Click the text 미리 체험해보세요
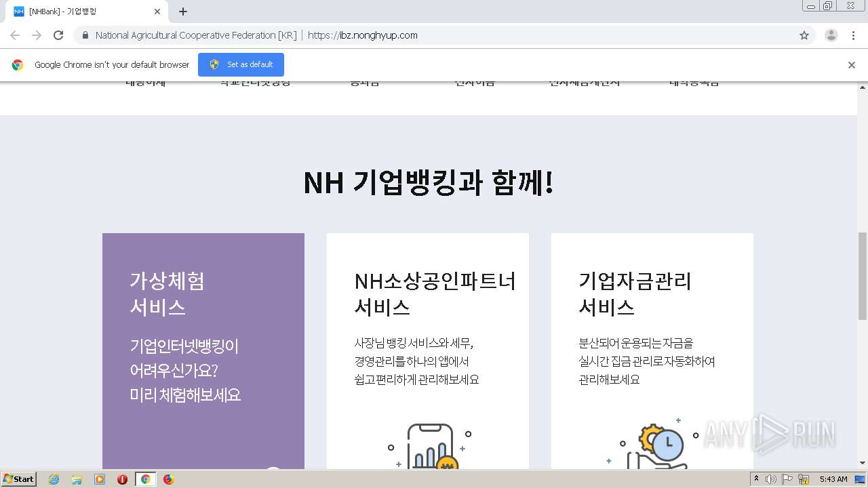Screen dimensions: 868x488 [185, 395]
